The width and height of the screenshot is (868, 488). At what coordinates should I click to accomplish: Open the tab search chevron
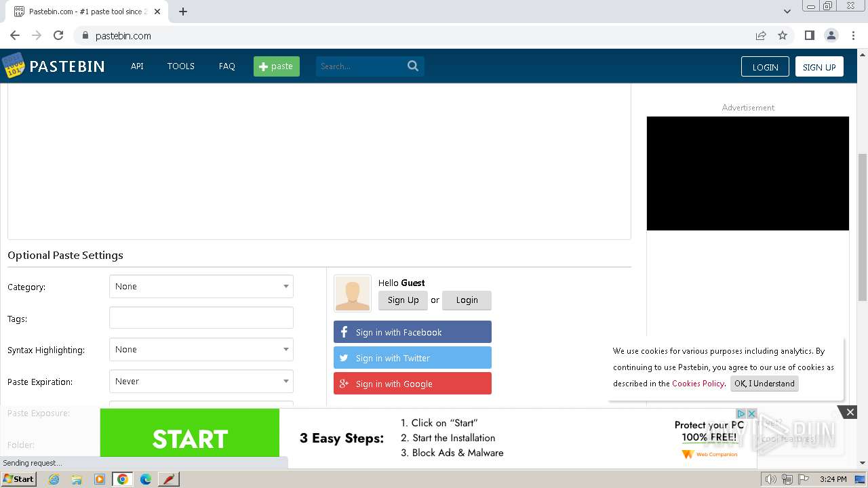point(787,12)
